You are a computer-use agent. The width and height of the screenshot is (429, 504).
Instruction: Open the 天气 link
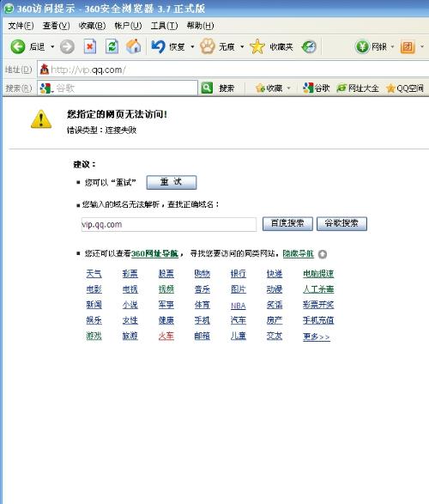pyautogui.click(x=94, y=274)
